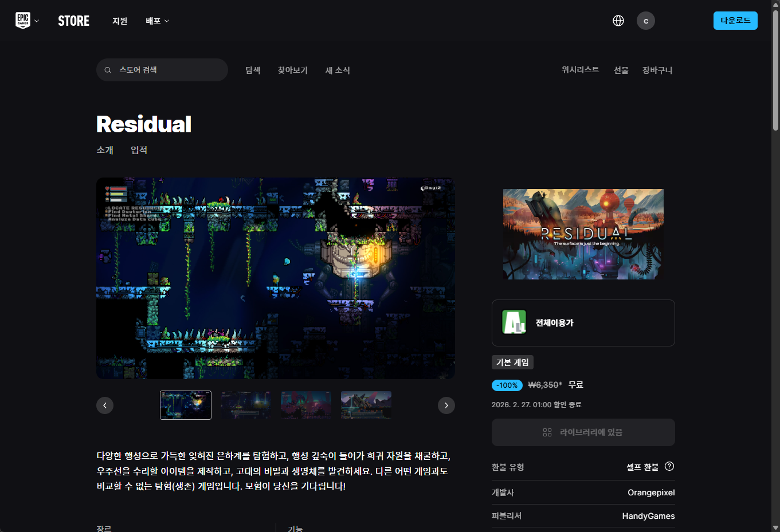Click the blue 다운로드 button

tap(735, 21)
